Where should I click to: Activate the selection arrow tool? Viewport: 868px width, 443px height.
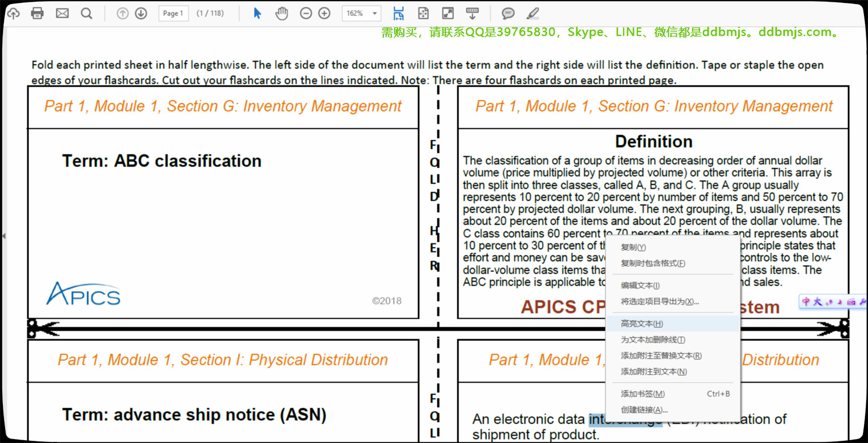pos(257,13)
